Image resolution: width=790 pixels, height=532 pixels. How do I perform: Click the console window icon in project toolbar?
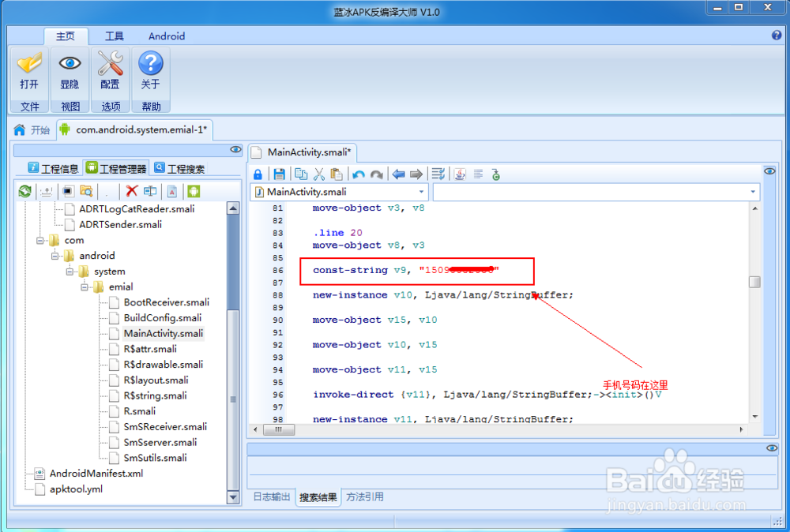(x=68, y=191)
